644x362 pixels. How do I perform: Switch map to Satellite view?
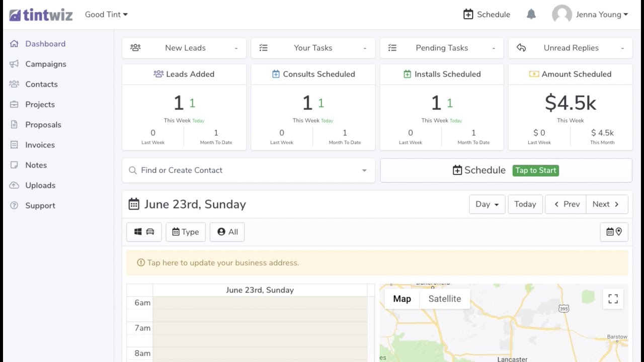pyautogui.click(x=444, y=299)
